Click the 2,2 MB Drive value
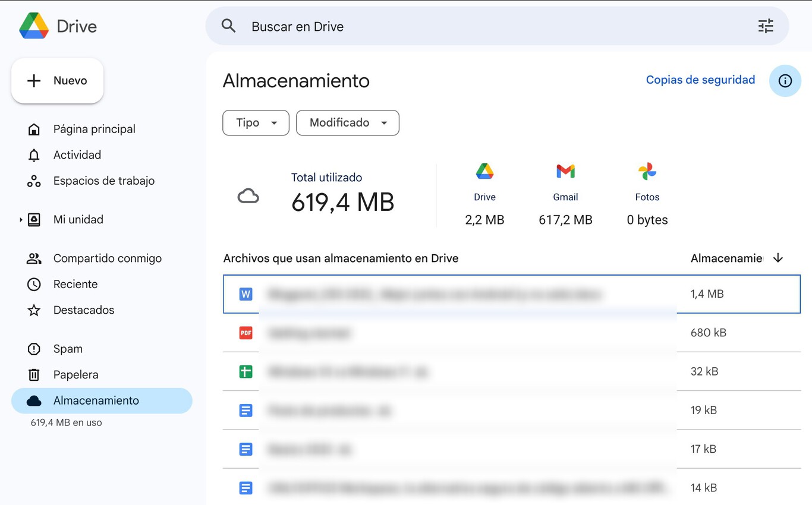This screenshot has width=812, height=505. (484, 220)
